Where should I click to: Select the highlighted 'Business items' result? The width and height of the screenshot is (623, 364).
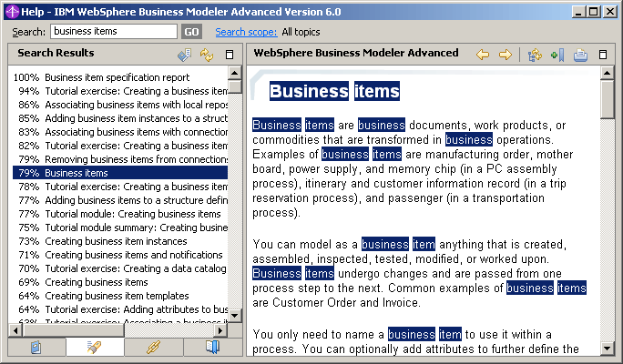point(120,173)
